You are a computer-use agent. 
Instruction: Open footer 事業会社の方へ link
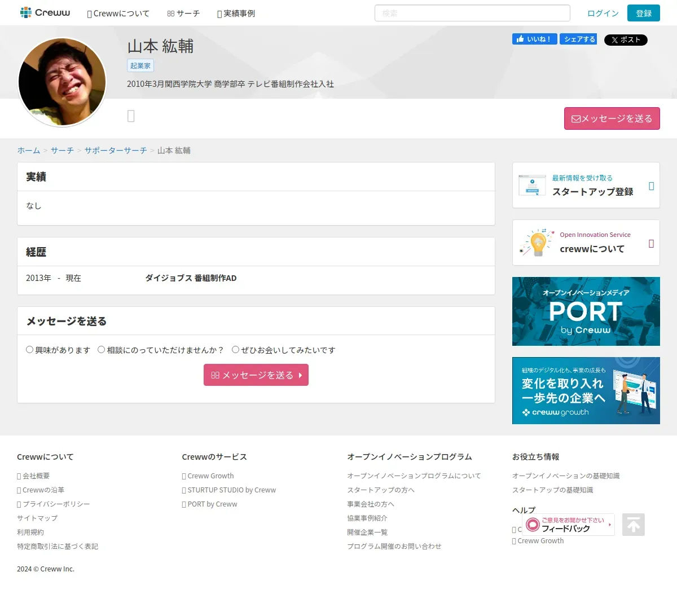click(x=371, y=504)
